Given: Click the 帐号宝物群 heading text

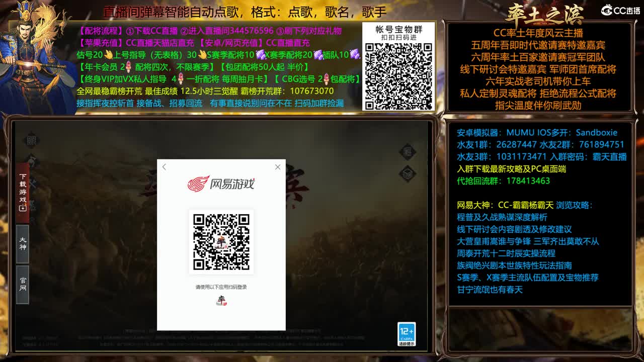Looking at the screenshot, I should coord(399,30).
